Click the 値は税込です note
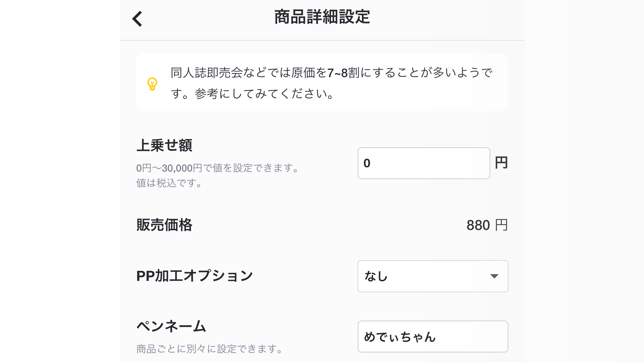This screenshot has height=362, width=644. point(169,183)
